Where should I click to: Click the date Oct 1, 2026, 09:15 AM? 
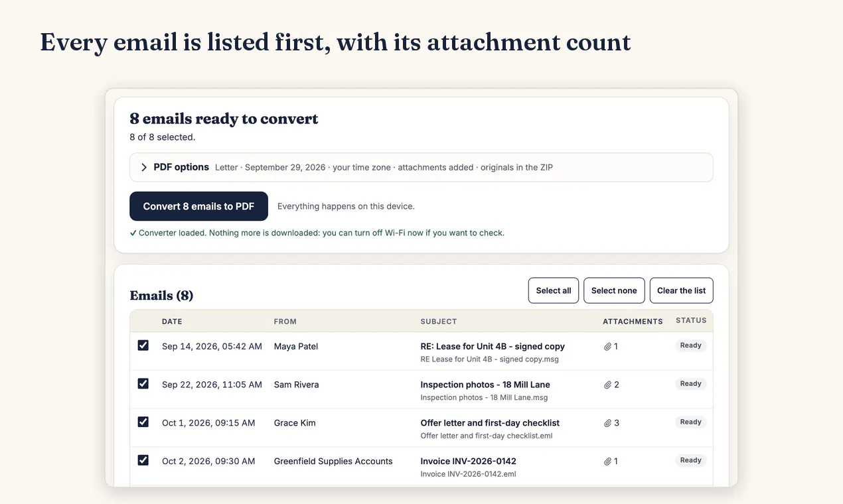click(208, 423)
